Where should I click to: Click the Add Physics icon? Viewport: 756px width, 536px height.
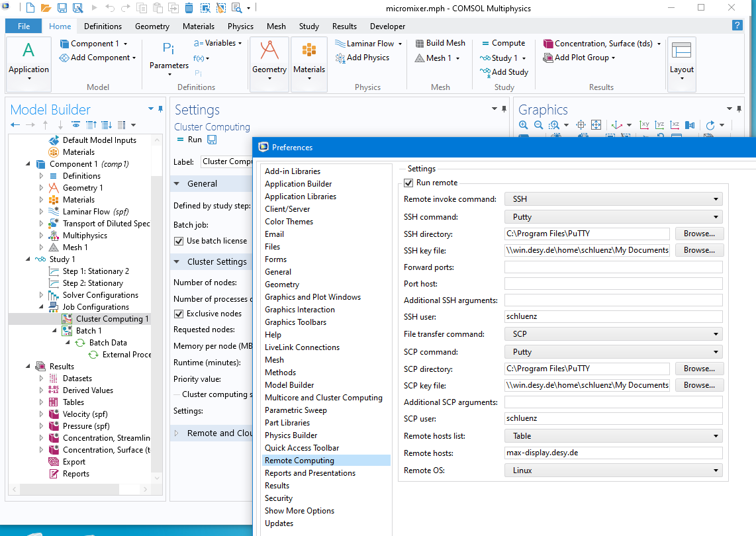(339, 58)
